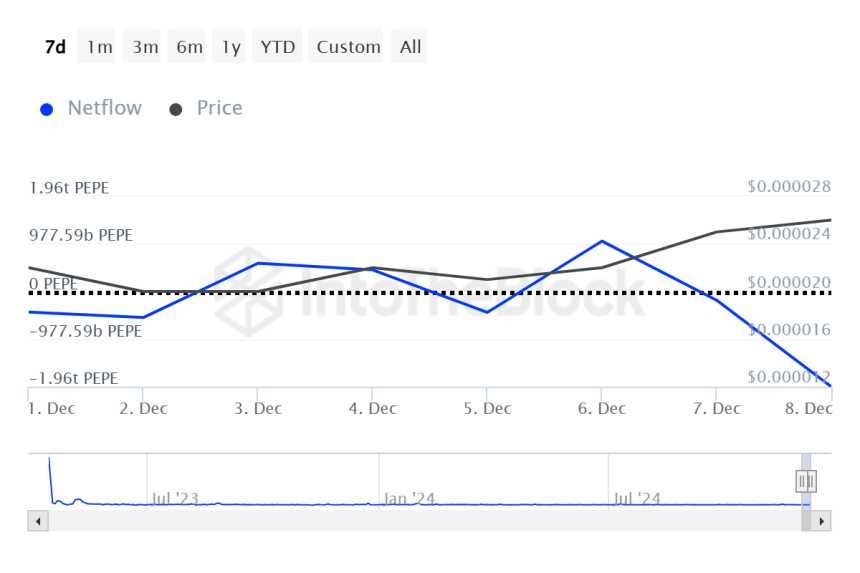Viewport: 860px width, 573px height.
Task: Click the gray Price legend dot
Action: tap(176, 109)
